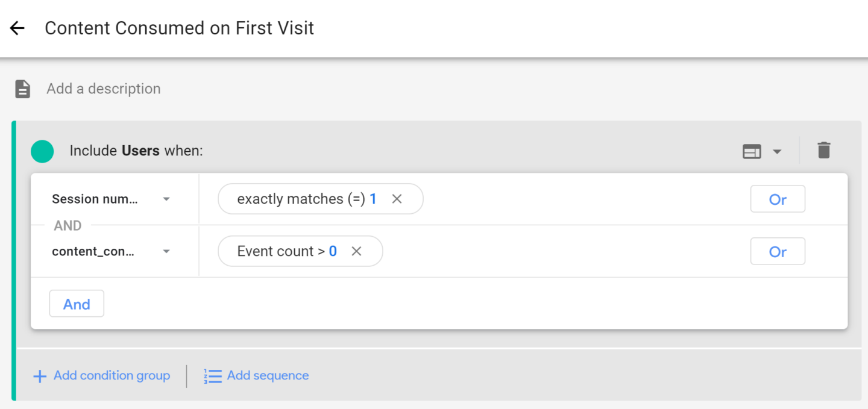Viewport: 868px width, 409px height.
Task: Remove the exactly matches (=) 1 condition
Action: [x=397, y=198]
